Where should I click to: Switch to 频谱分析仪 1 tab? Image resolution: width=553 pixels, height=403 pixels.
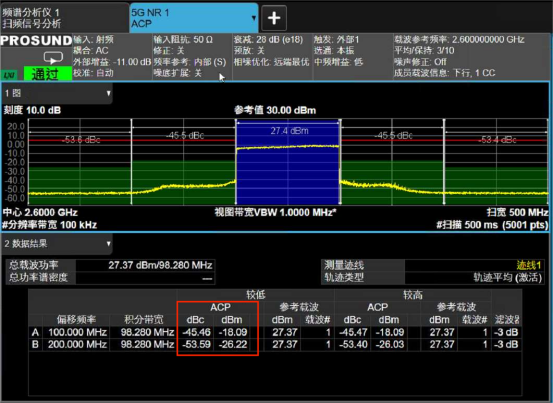click(x=65, y=18)
